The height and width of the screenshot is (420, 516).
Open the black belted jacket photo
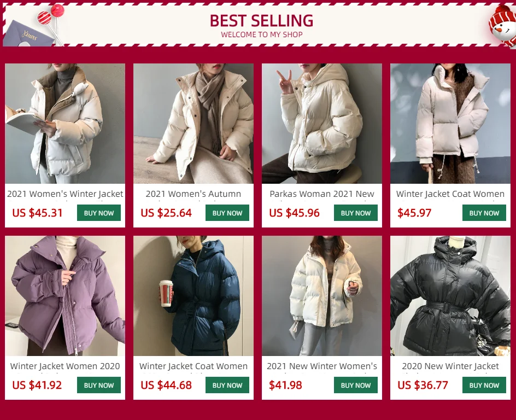pos(450,295)
